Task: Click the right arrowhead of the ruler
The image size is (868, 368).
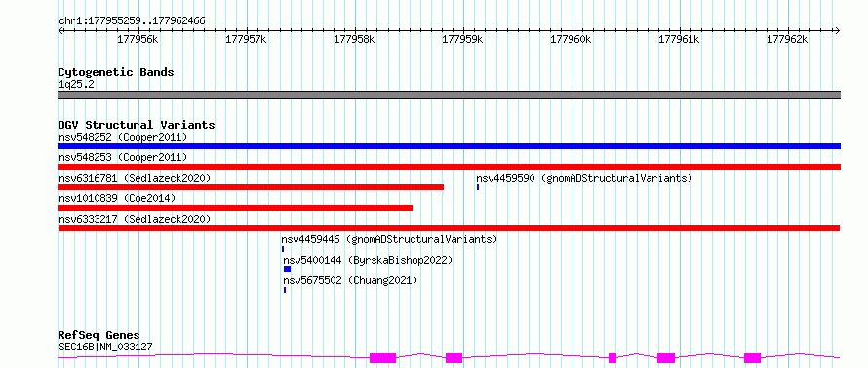Action: (838, 31)
